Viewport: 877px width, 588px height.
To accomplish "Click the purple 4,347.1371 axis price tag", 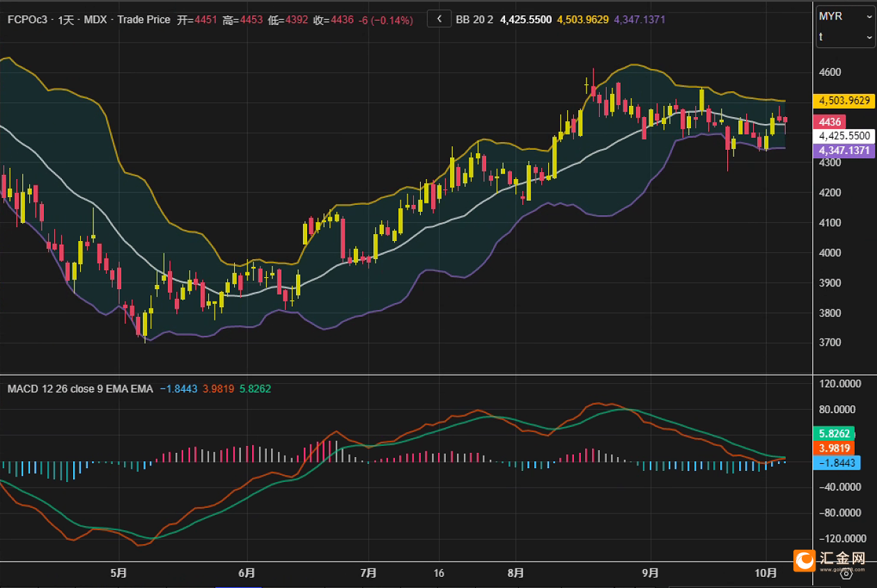I will coord(844,150).
